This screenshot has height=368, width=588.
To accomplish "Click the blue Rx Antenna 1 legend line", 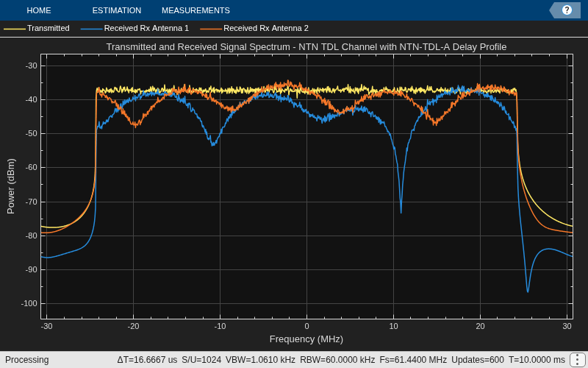I will [x=91, y=29].
